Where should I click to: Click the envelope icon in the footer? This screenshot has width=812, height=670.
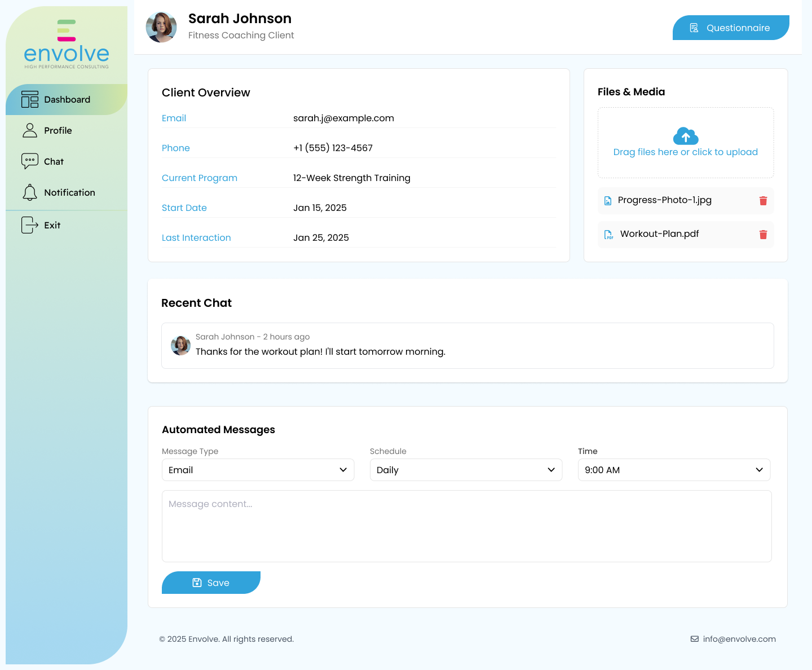[x=695, y=639]
